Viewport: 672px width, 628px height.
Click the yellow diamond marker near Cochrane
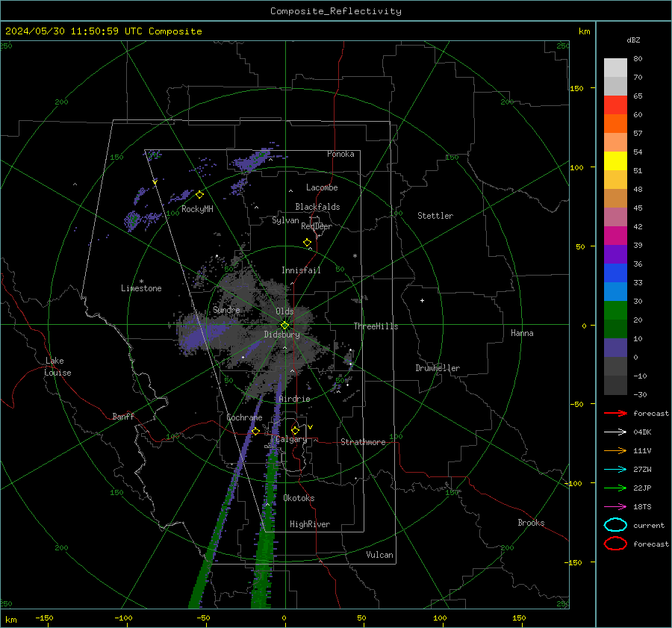pyautogui.click(x=256, y=431)
